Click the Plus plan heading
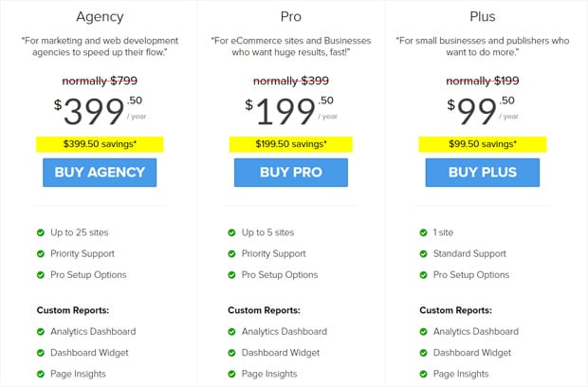The width and height of the screenshot is (588, 387). tap(482, 16)
